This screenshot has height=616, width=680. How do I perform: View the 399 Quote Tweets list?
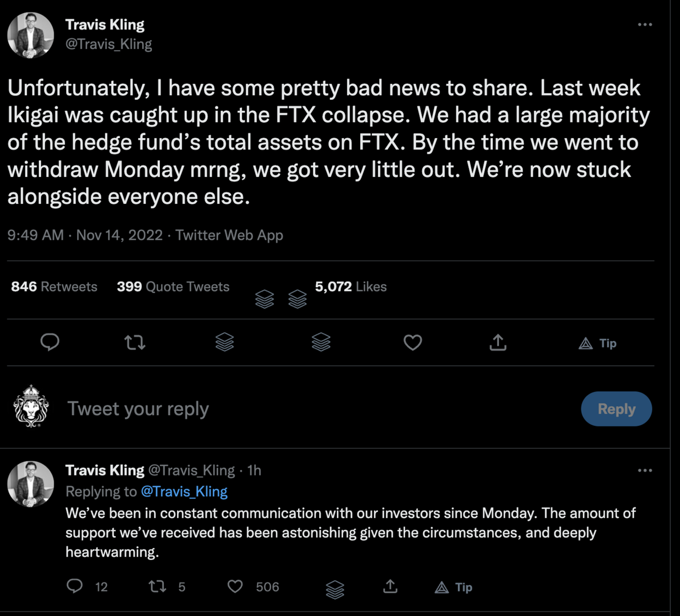(x=173, y=287)
